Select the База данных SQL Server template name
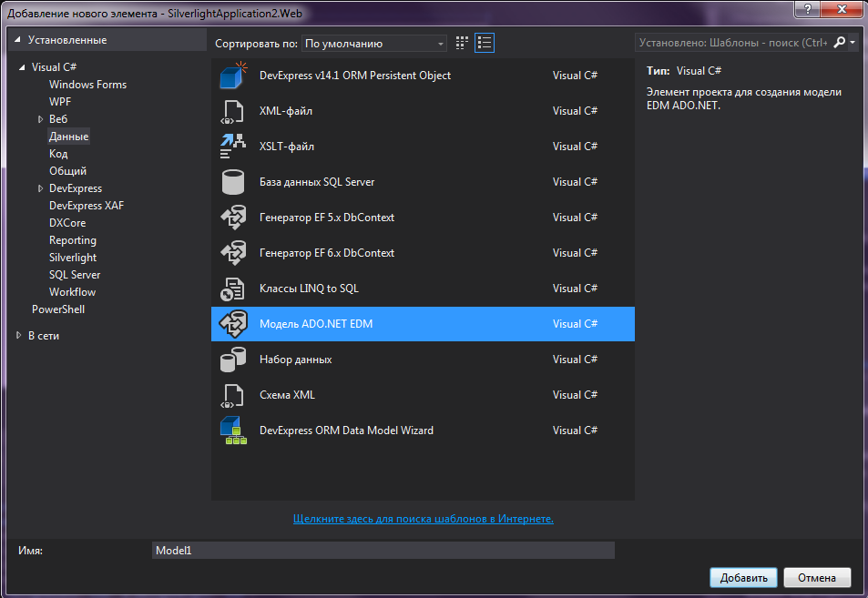 (x=317, y=182)
